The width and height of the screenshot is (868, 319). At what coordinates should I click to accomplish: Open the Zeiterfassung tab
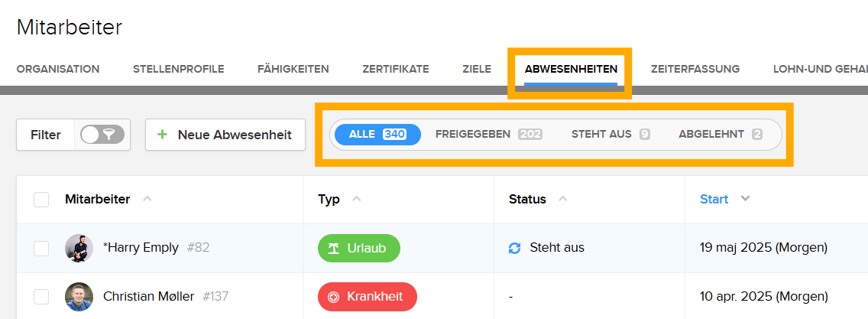(x=695, y=69)
